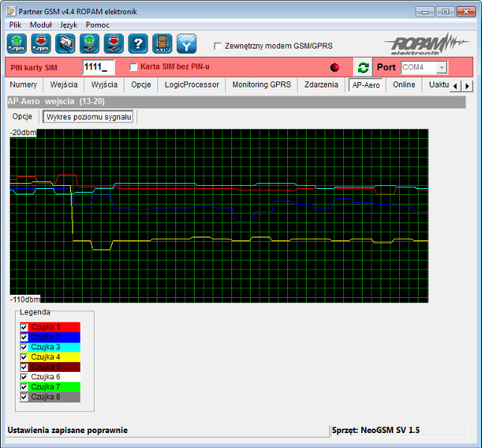The height and width of the screenshot is (448, 482).
Task: Click the third toolbar icon with cable
Action: coord(66,43)
